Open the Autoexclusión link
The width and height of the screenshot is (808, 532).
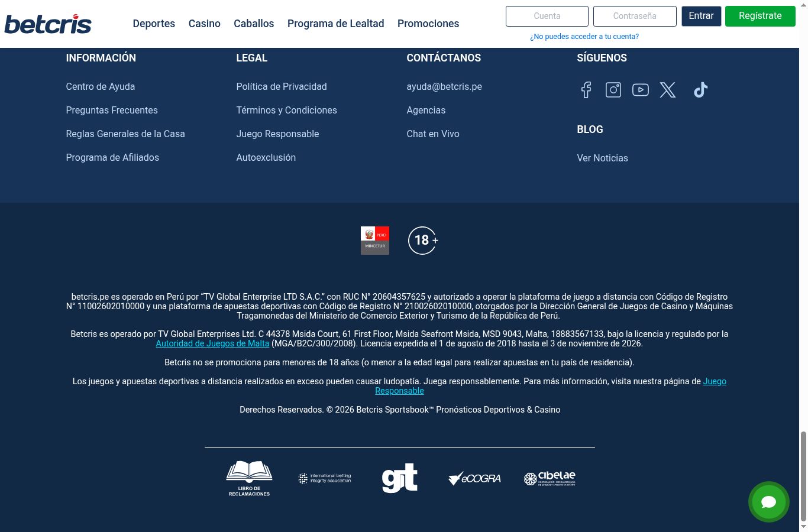click(x=266, y=157)
